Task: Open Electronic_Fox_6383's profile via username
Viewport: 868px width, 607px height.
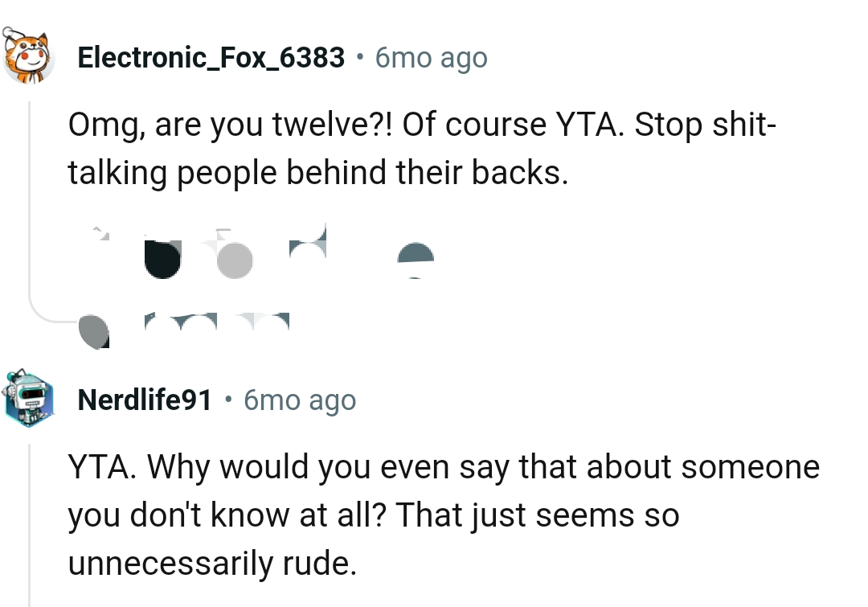Action: pyautogui.click(x=211, y=57)
